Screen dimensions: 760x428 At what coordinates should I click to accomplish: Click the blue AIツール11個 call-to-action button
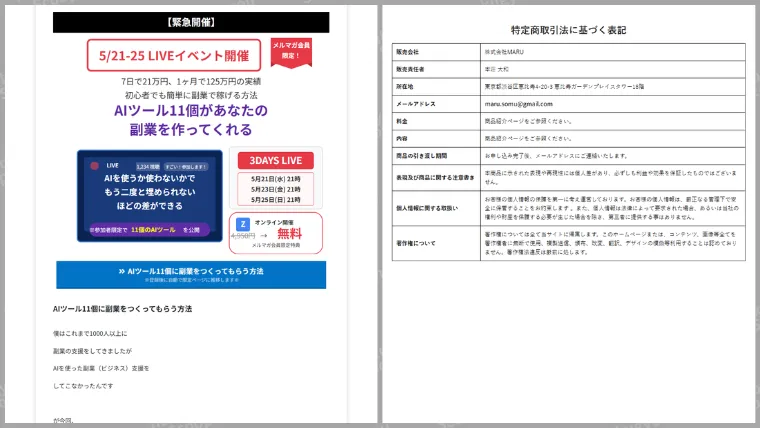click(x=190, y=274)
